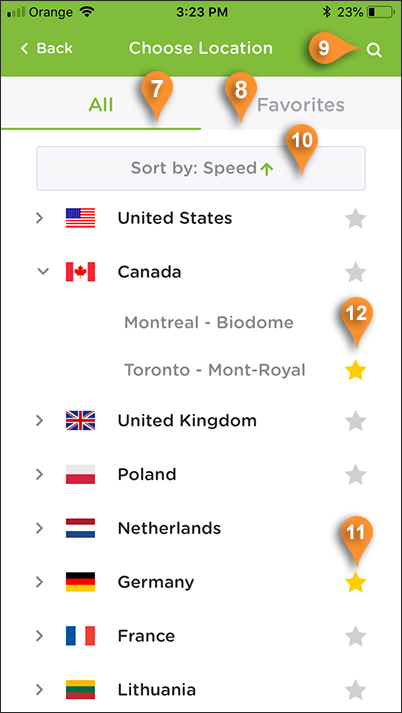Tap the United Kingdom flag icon

(80, 421)
